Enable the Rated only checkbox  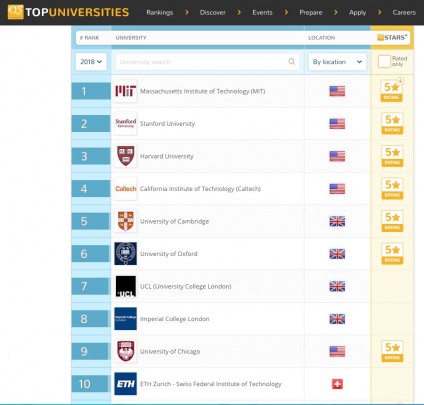click(384, 62)
